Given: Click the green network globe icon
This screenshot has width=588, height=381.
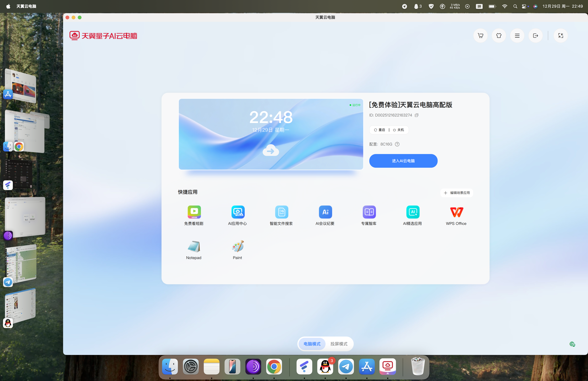Looking at the screenshot, I should [572, 344].
